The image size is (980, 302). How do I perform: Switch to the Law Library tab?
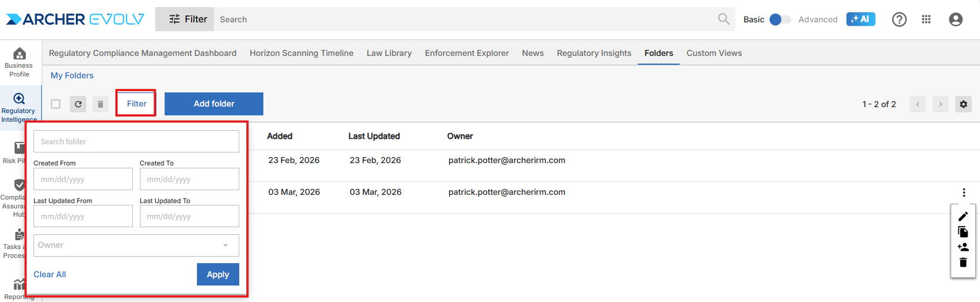point(389,53)
